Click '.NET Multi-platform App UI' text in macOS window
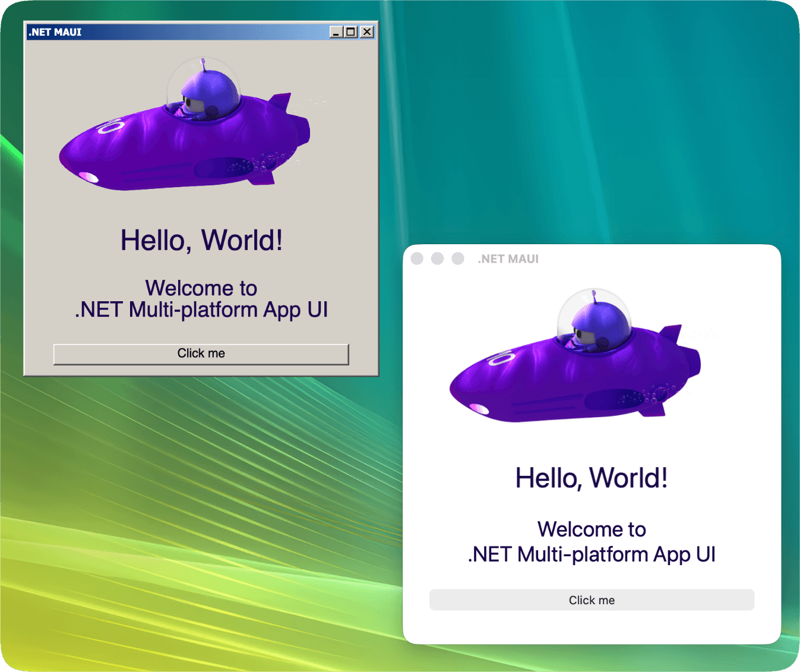 592,554
